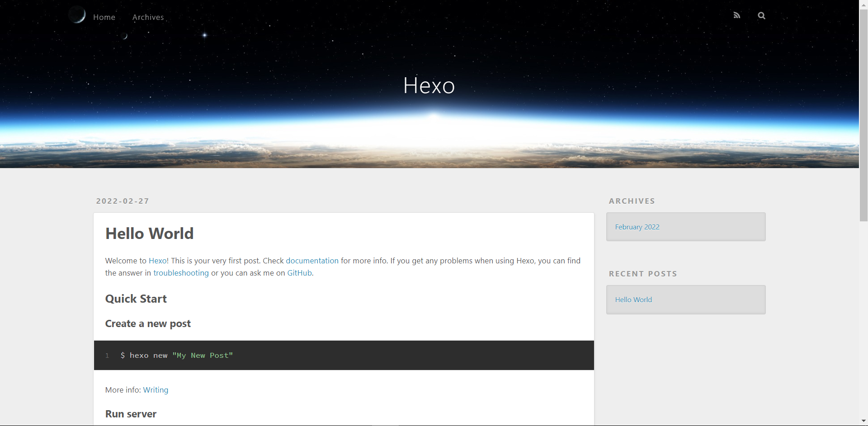Click the Hexo site title
Screen dimensions: 868x426
pyautogui.click(x=429, y=85)
